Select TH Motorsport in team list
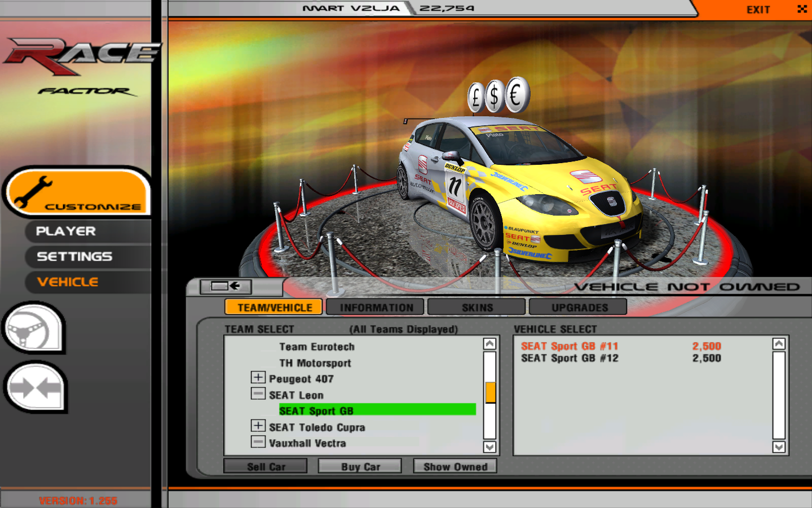Screen dimensions: 812x508 pyautogui.click(x=315, y=363)
